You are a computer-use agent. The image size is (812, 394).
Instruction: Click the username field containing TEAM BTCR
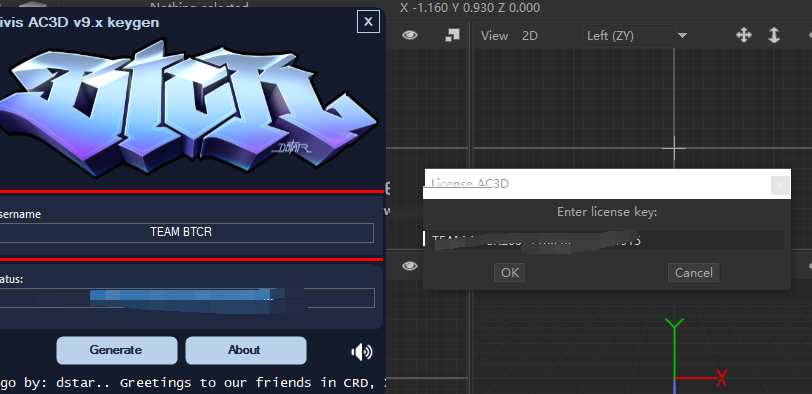[186, 232]
